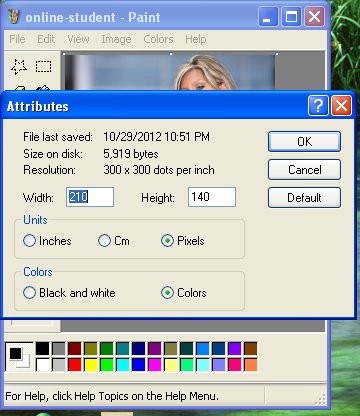This screenshot has width=360, height=416.
Task: Click the '300 x 300 dots per inch' text
Action: click(159, 170)
